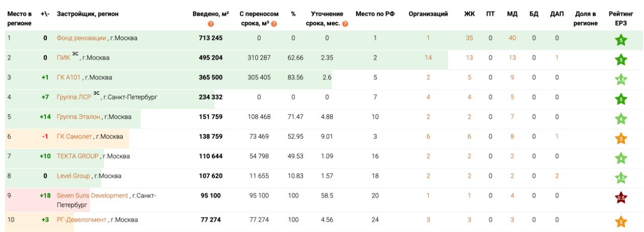Open the Фонд реновации developer link

[x=82, y=38]
